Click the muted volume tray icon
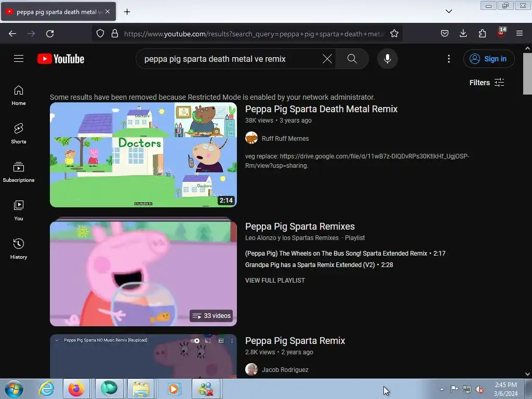532x399 pixels. point(480,390)
